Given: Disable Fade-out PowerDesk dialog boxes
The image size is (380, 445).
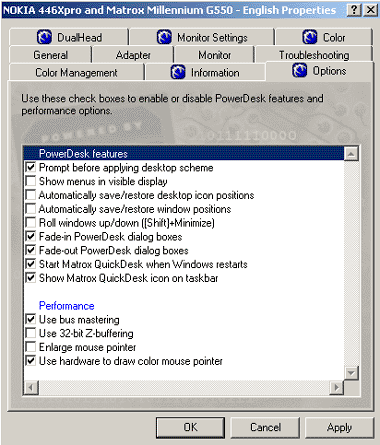Looking at the screenshot, I should [31, 250].
